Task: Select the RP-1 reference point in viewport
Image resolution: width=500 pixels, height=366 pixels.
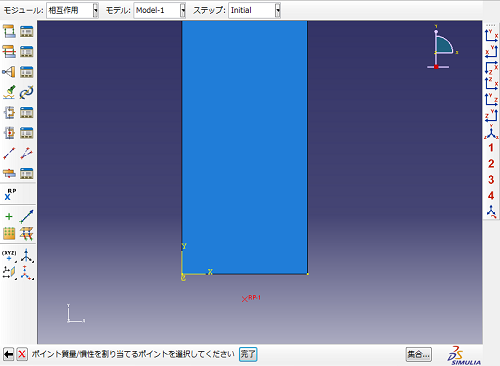Action: 245,299
